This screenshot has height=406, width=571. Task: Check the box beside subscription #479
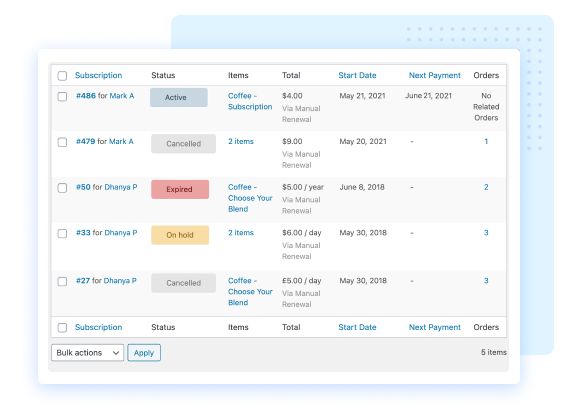(x=62, y=142)
